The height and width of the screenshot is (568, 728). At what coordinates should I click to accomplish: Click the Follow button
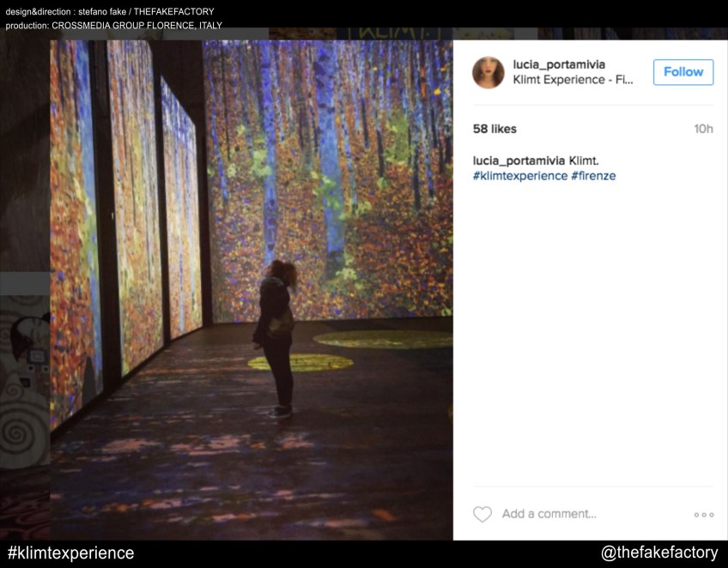tap(683, 72)
